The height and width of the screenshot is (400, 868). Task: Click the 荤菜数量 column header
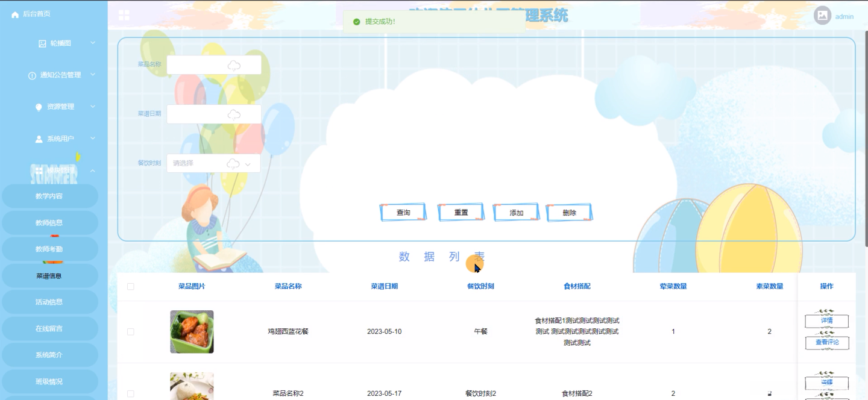[673, 287]
